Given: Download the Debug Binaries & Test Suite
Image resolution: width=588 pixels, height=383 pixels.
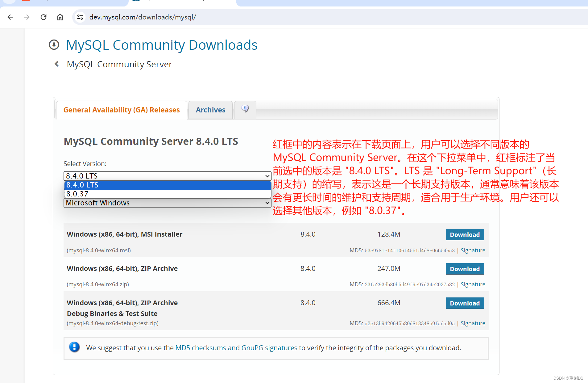Looking at the screenshot, I should coord(465,303).
